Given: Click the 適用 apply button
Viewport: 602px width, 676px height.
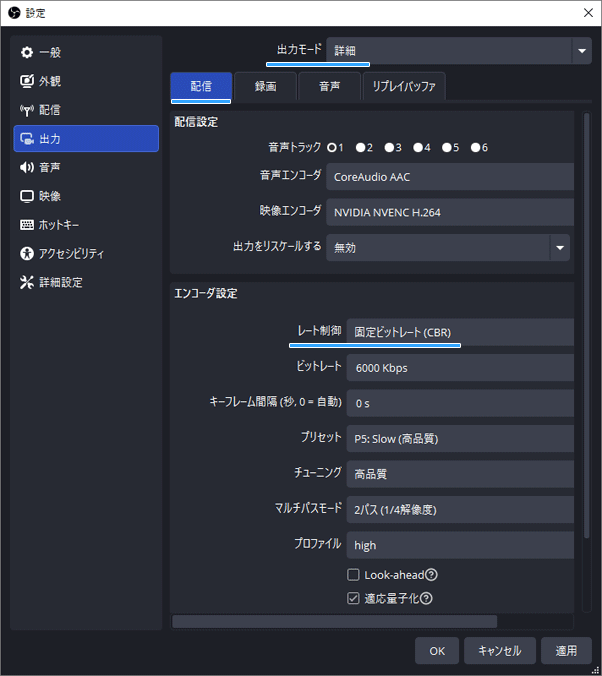Looking at the screenshot, I should tap(566, 651).
